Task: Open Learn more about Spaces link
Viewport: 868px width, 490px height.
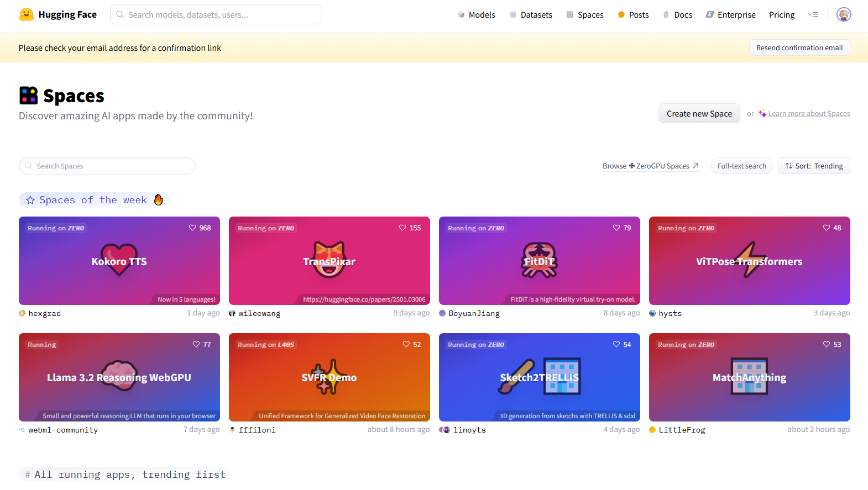Action: tap(809, 114)
